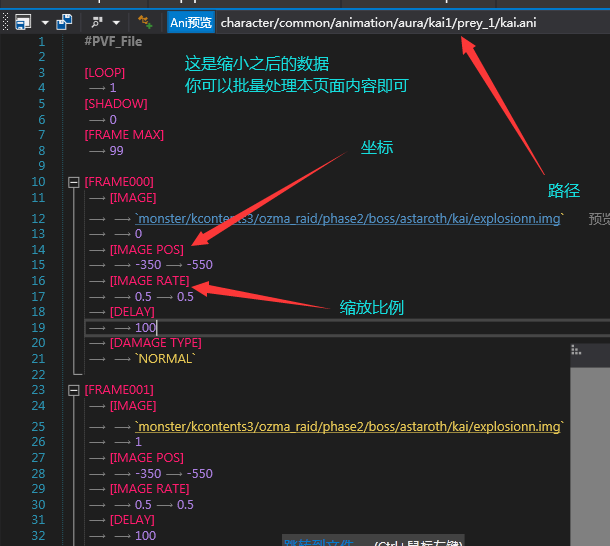Place cursor after delay value 100 on line 19
610x546 pixels.
[x=157, y=327]
